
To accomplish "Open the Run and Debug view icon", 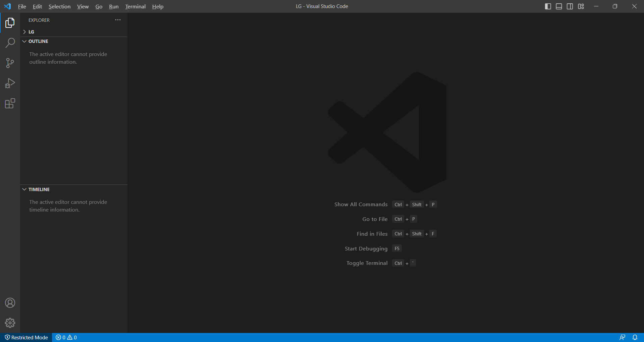I will 10,83.
